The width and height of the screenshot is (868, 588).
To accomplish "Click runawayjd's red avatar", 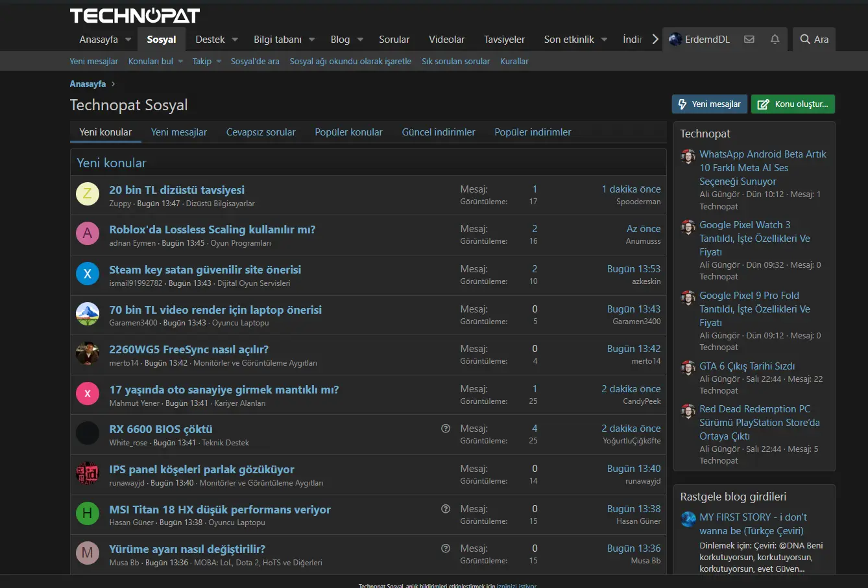I will (88, 473).
